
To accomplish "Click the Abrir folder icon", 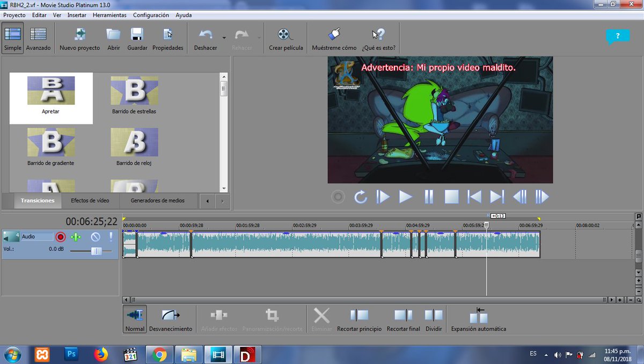I will coord(114,34).
